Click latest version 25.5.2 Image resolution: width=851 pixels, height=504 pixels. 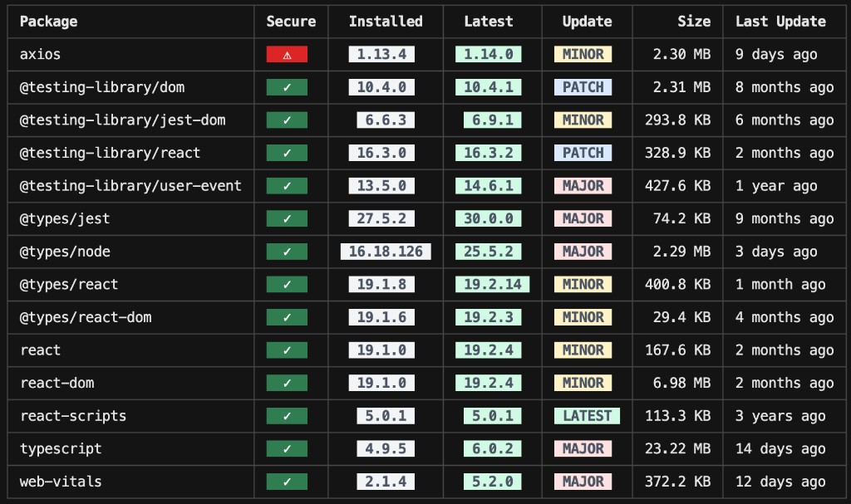click(489, 252)
